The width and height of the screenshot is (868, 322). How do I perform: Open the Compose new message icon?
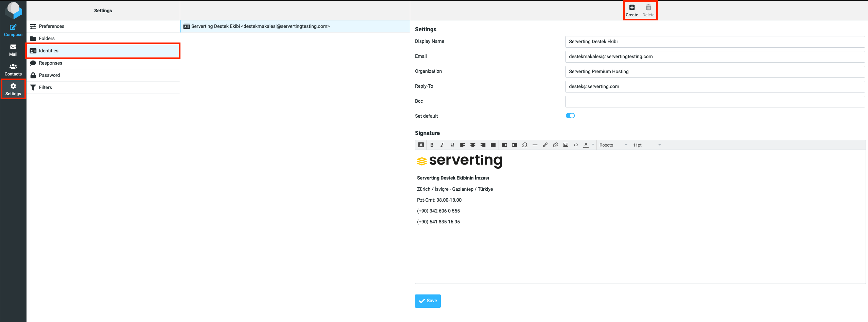point(13,30)
